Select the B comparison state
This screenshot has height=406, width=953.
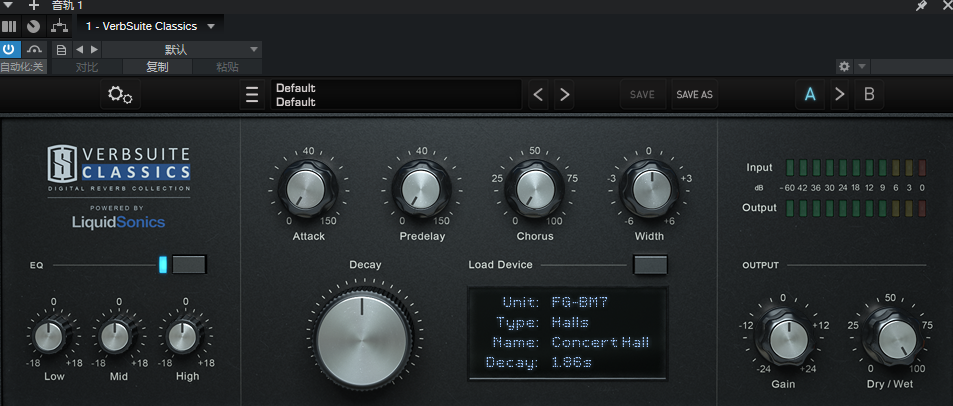click(869, 95)
